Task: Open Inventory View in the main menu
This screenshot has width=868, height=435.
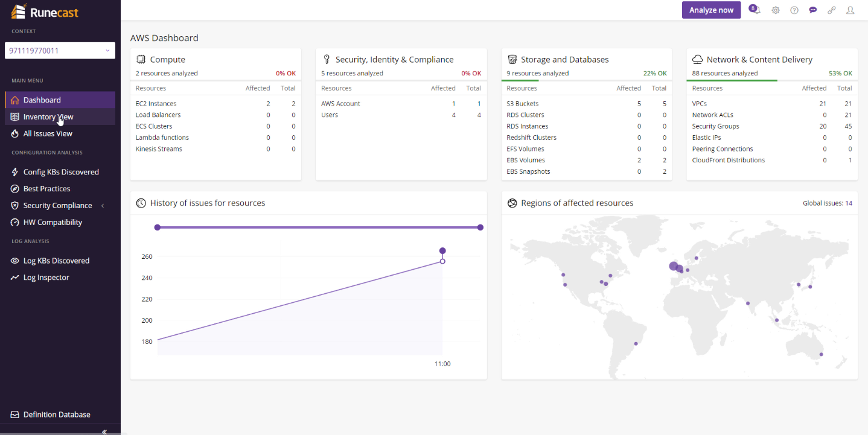Action: pos(60,117)
